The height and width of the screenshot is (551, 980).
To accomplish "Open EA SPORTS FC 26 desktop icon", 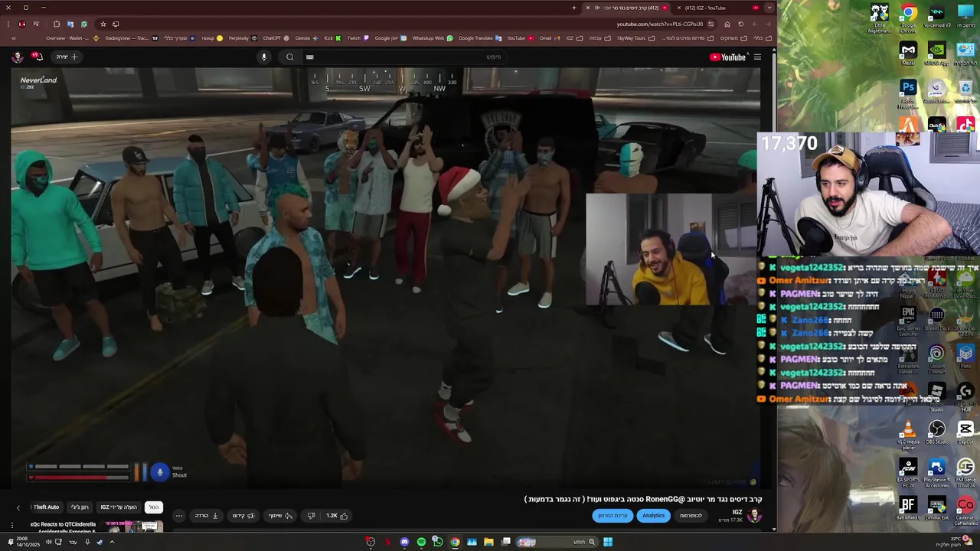I will [x=908, y=472].
